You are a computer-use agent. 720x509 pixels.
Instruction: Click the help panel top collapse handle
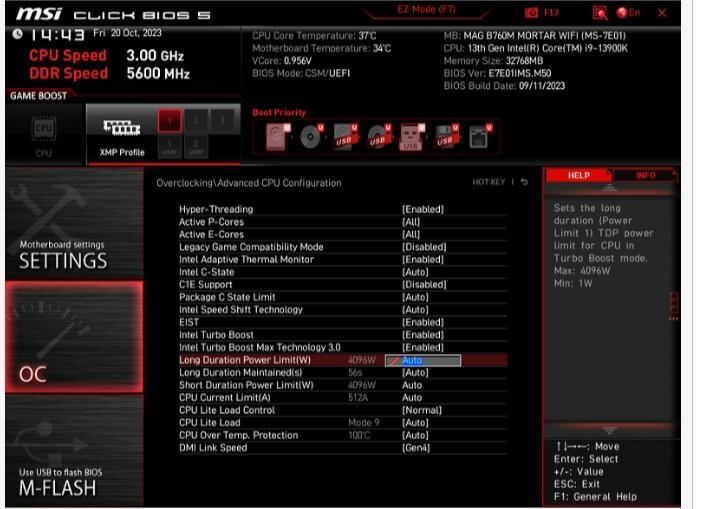(x=609, y=187)
